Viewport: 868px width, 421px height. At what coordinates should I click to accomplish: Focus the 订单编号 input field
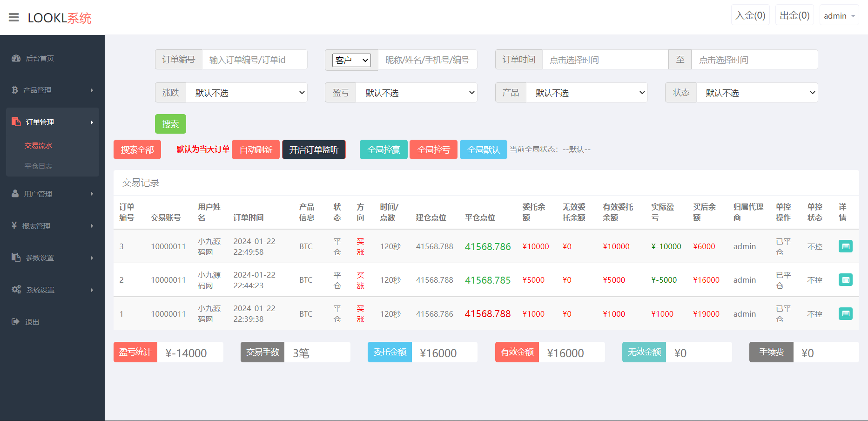[255, 60]
